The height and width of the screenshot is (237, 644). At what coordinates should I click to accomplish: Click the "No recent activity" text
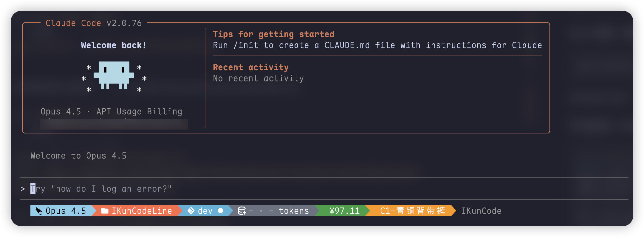[x=258, y=79]
